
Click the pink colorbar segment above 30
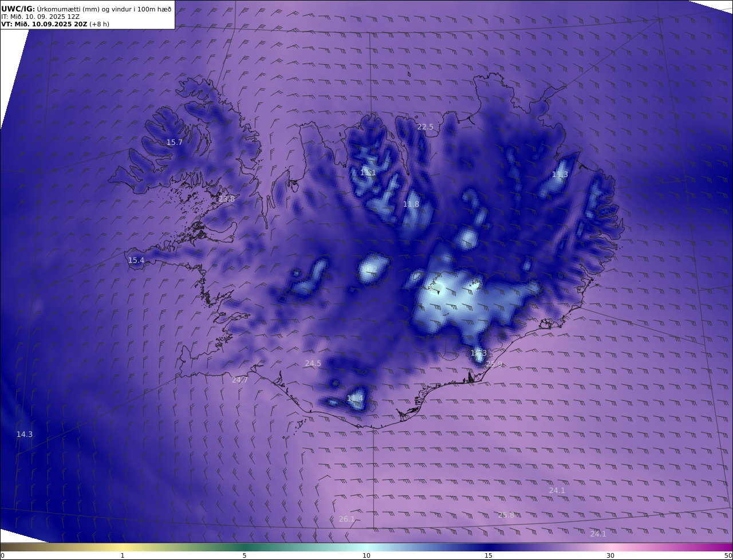point(610,547)
